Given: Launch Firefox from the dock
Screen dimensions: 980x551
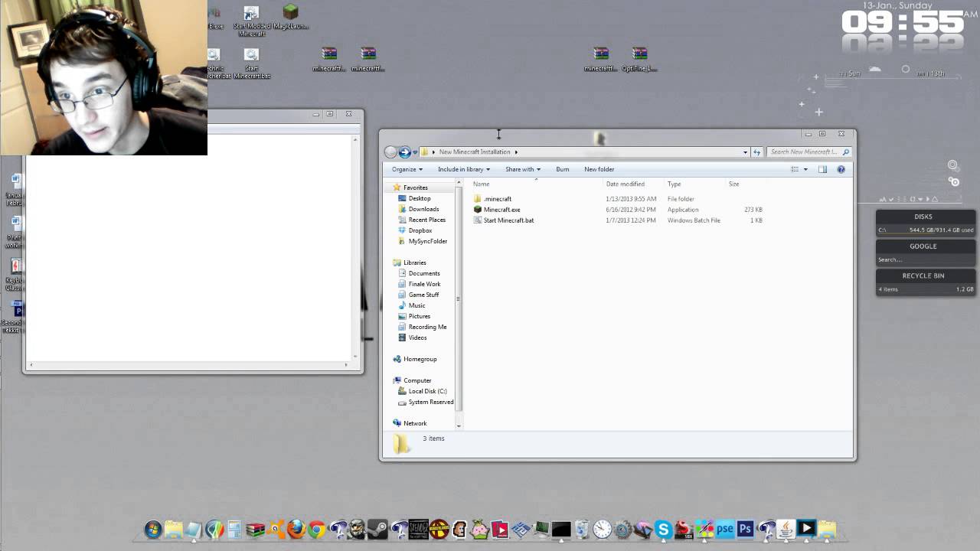Looking at the screenshot, I should [296, 530].
